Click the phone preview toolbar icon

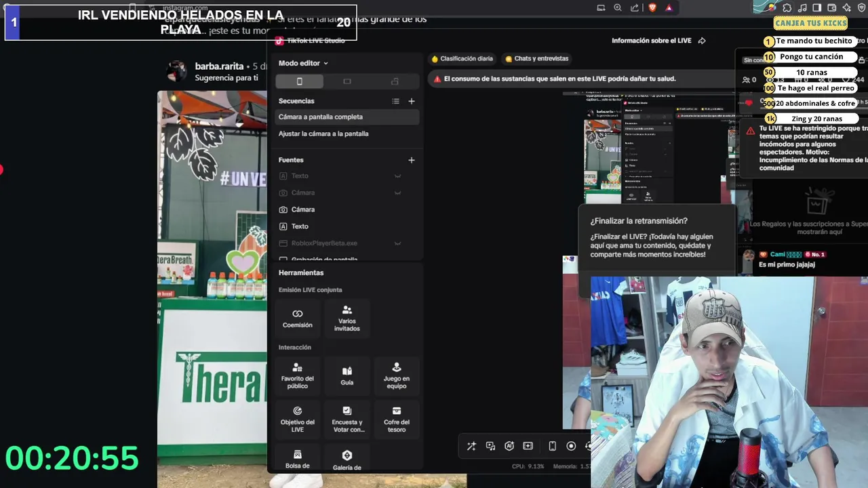(x=552, y=446)
